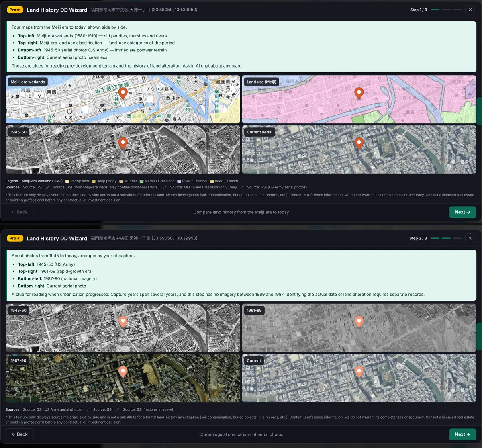The image size is (482, 448).
Task: Click "Meiji-era Wetlands (GSI)" legend heading
Action: [x=42, y=181]
